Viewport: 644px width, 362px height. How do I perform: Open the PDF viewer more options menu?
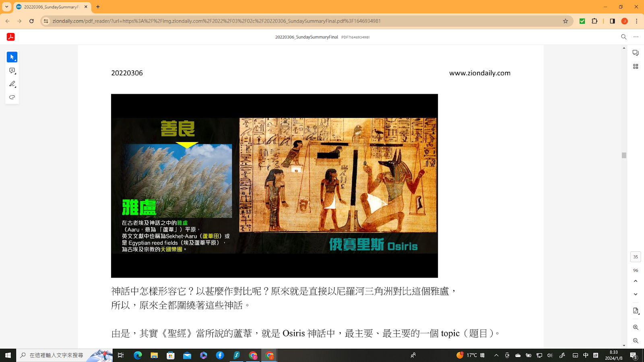(636, 37)
